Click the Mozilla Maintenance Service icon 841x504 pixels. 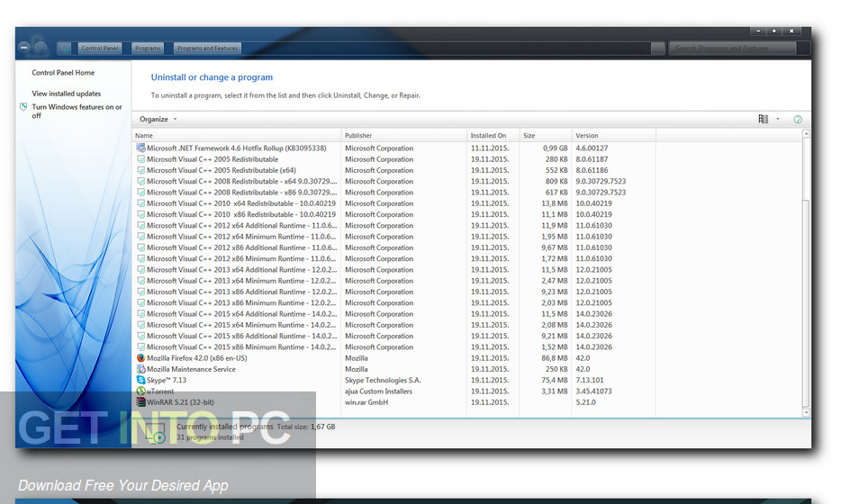pyautogui.click(x=141, y=369)
